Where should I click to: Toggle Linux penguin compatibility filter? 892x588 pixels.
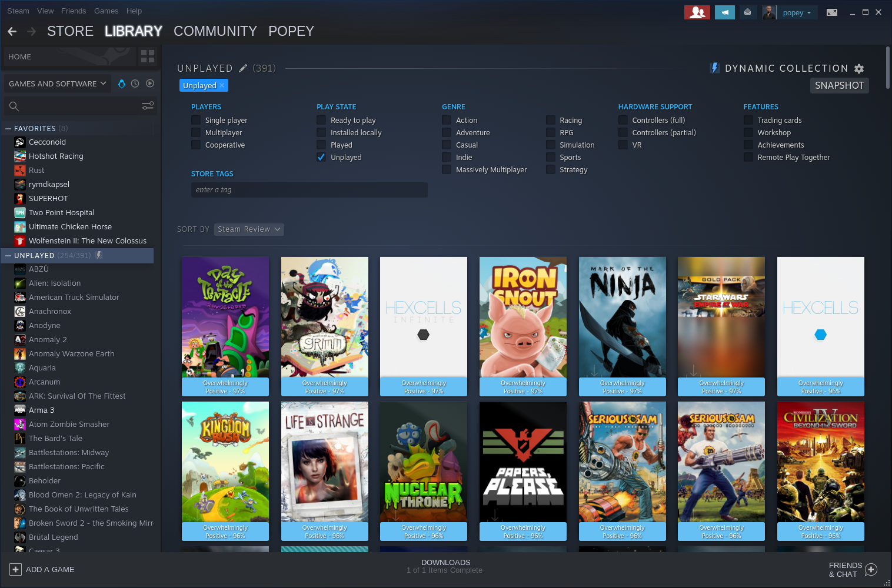tap(122, 83)
